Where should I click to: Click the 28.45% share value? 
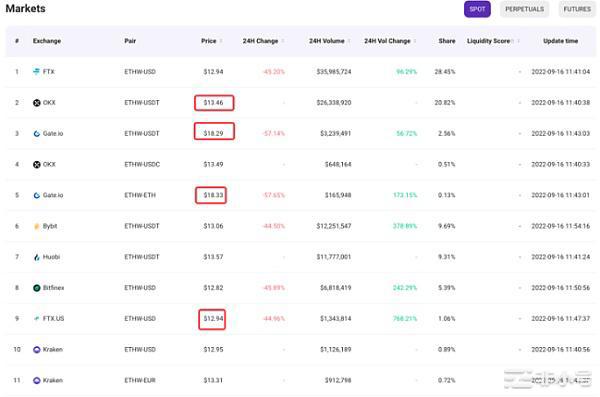[x=445, y=72]
